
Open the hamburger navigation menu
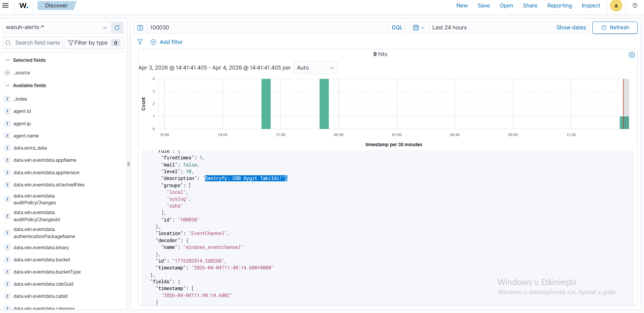pos(5,5)
